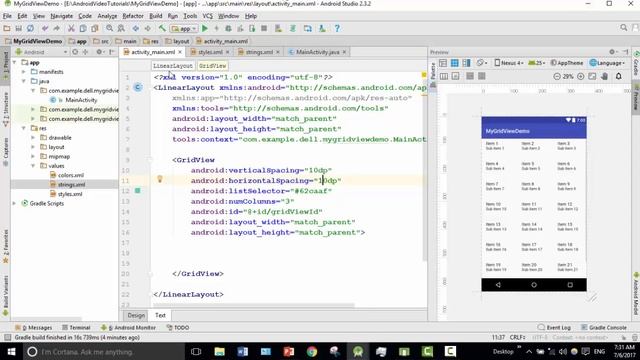Switch to the styles.xml tab

[x=210, y=52]
